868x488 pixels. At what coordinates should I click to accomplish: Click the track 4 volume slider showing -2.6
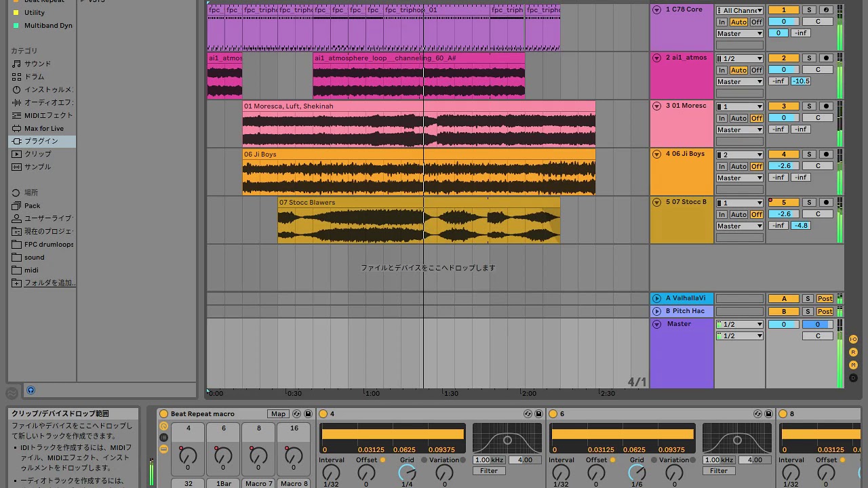pyautogui.click(x=784, y=166)
